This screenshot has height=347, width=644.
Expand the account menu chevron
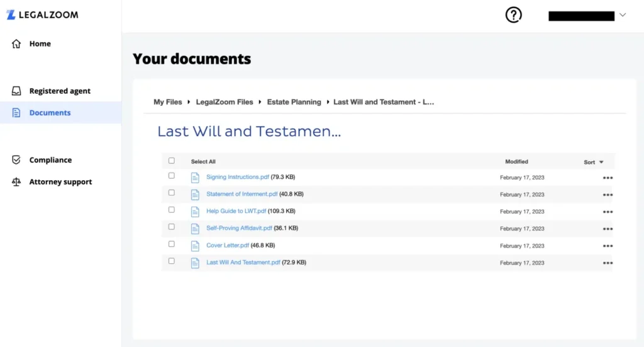pos(623,15)
